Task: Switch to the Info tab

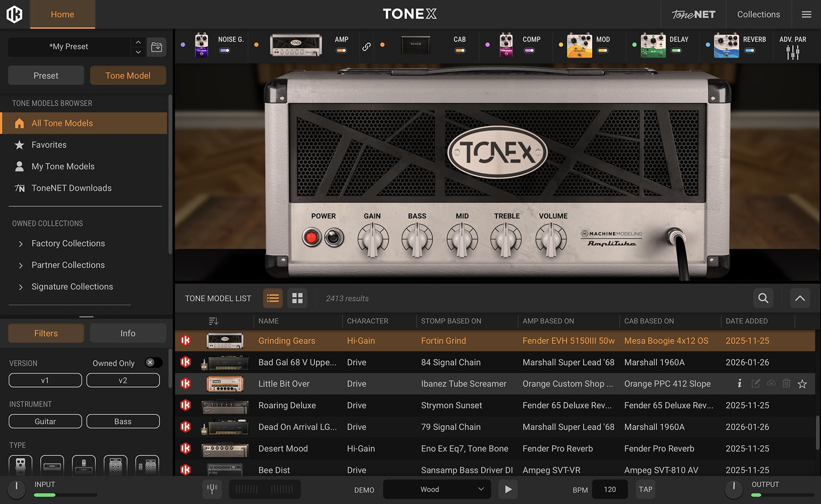Action: coord(128,333)
